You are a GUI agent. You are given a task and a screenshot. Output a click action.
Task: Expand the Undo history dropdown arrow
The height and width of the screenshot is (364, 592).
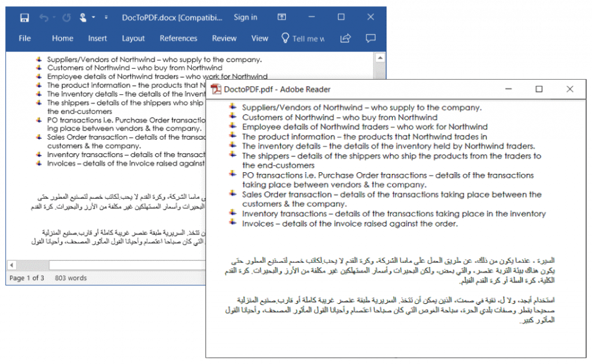click(54, 17)
